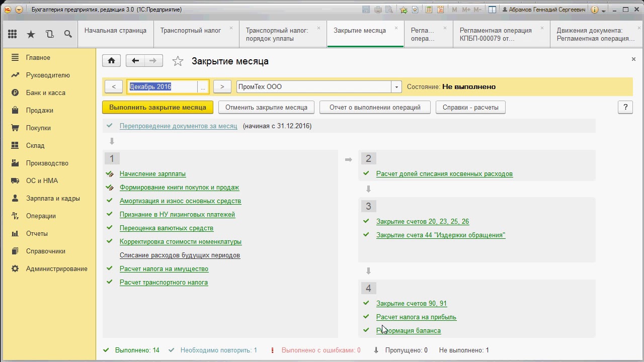Open the 1C application menu icon
The width and height of the screenshot is (644, 362).
point(8,10)
